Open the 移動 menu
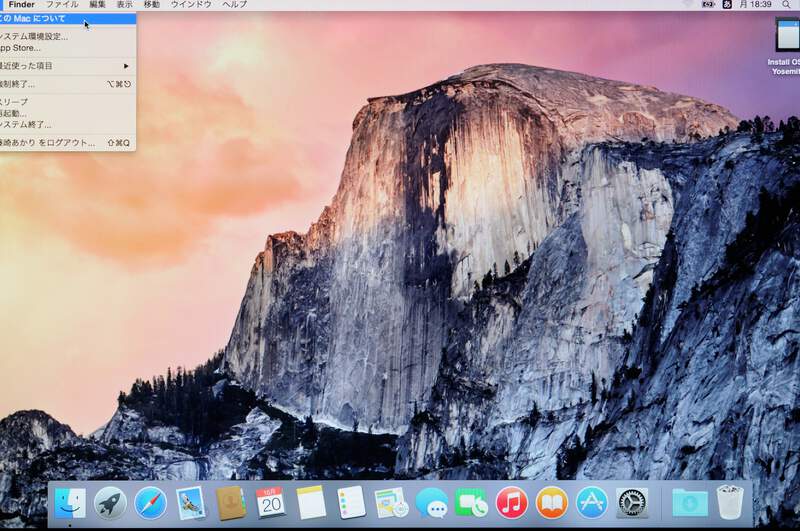 pos(152,5)
